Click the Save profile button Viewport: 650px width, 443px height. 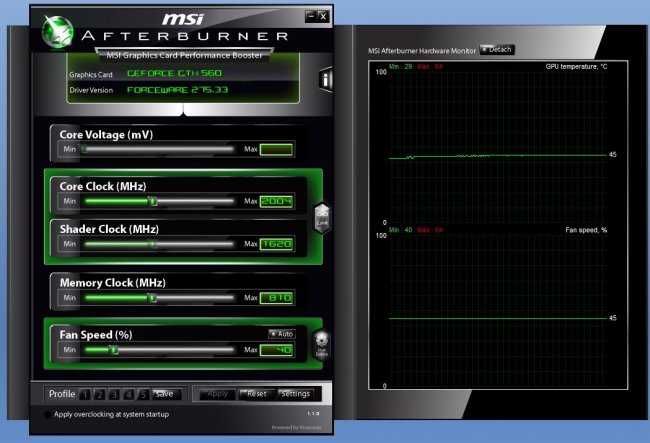pos(166,394)
